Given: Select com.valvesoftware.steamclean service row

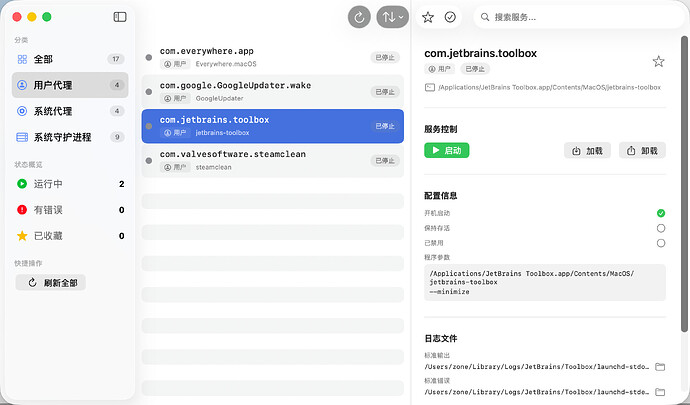Looking at the screenshot, I should click(272, 160).
